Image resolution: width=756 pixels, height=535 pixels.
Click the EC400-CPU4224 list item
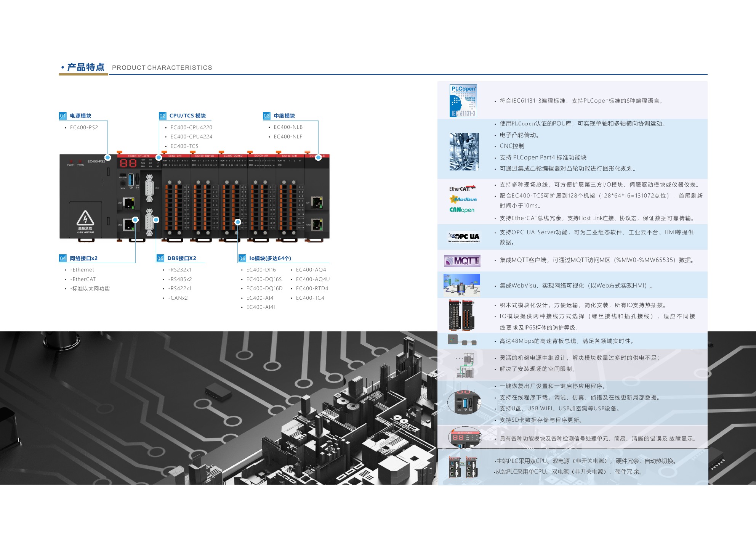tap(191, 137)
